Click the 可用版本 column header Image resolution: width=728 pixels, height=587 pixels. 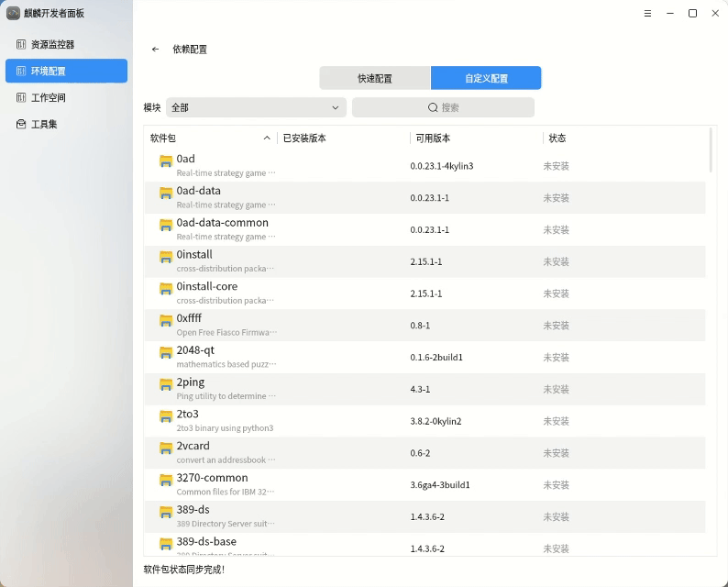coord(433,138)
